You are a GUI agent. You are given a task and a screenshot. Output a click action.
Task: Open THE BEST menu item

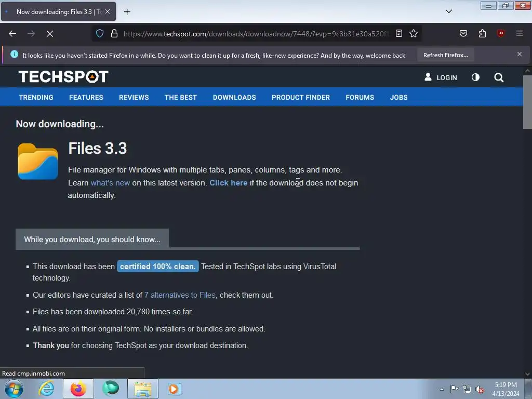[180, 97]
